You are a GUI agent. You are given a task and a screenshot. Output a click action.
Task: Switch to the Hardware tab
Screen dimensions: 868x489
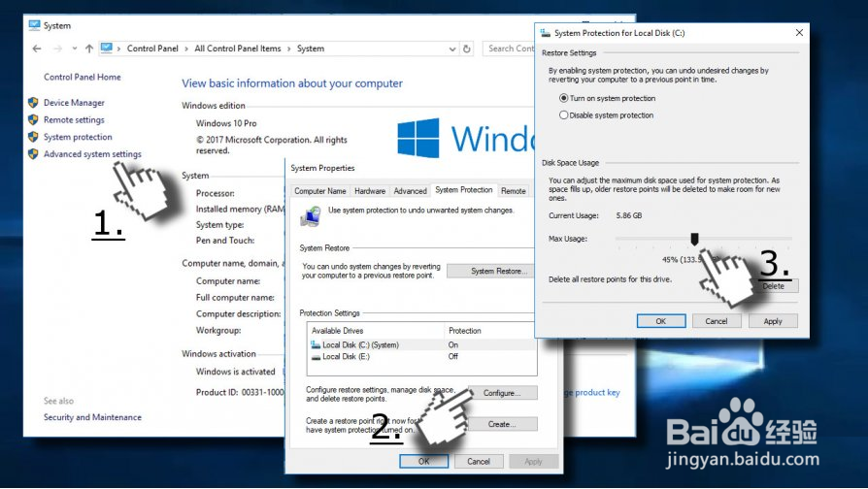370,191
